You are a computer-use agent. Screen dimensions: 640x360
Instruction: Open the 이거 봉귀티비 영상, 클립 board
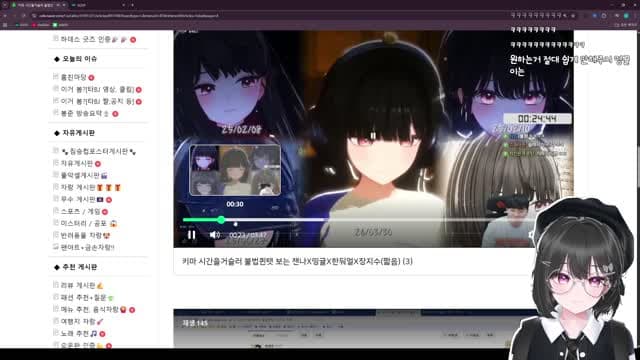(97, 89)
